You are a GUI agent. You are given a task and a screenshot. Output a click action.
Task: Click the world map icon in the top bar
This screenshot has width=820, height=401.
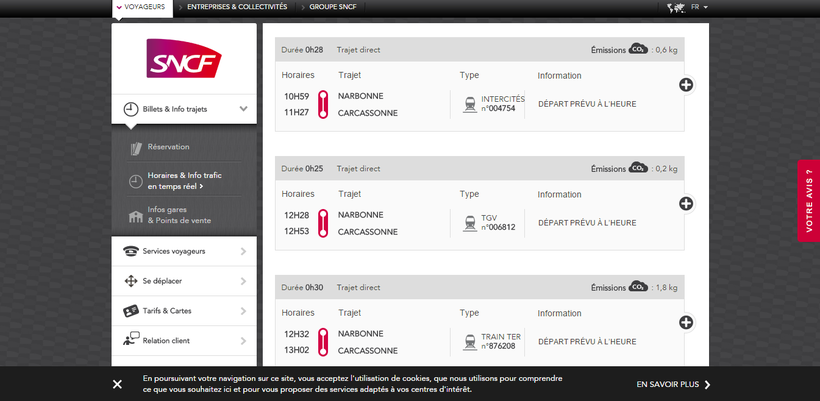[676, 7]
